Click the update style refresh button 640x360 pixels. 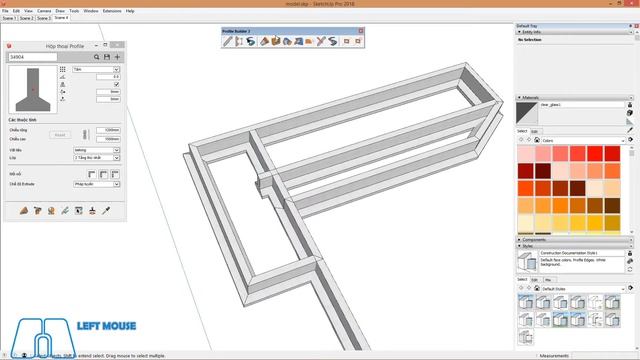(630, 269)
